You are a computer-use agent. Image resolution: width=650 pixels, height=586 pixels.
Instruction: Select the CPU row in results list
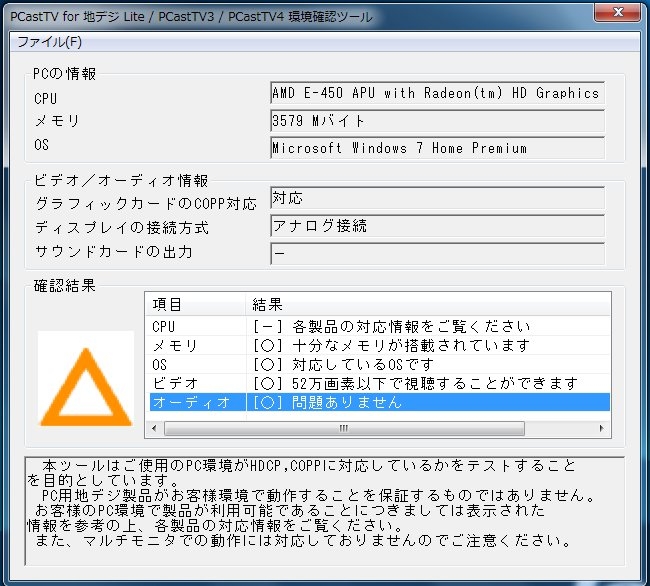[379, 326]
